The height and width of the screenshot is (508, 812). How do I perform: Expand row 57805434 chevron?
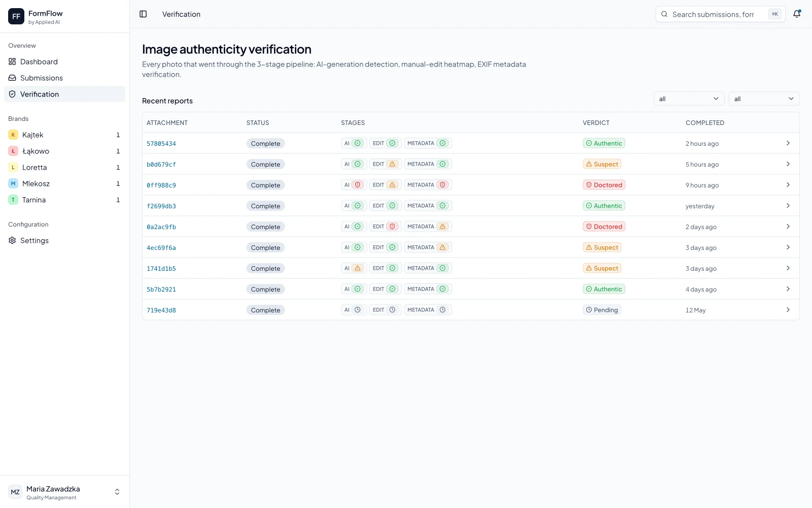point(788,143)
